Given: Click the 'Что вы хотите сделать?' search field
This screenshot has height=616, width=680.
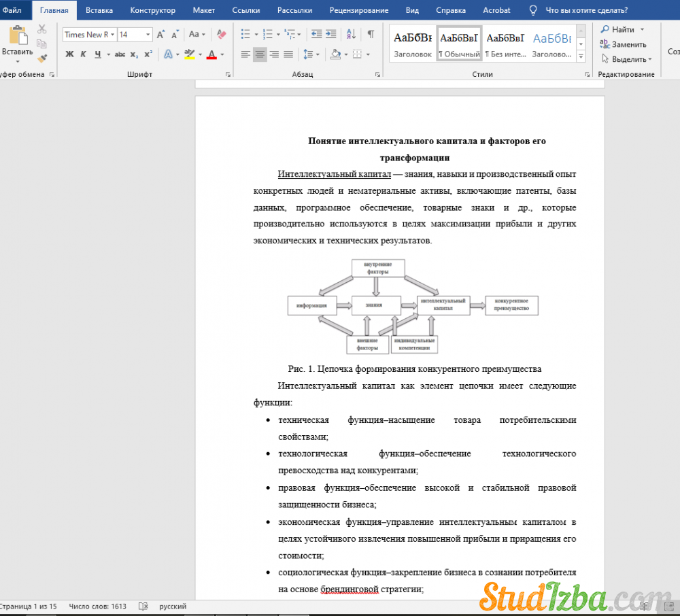Looking at the screenshot, I should pyautogui.click(x=586, y=10).
